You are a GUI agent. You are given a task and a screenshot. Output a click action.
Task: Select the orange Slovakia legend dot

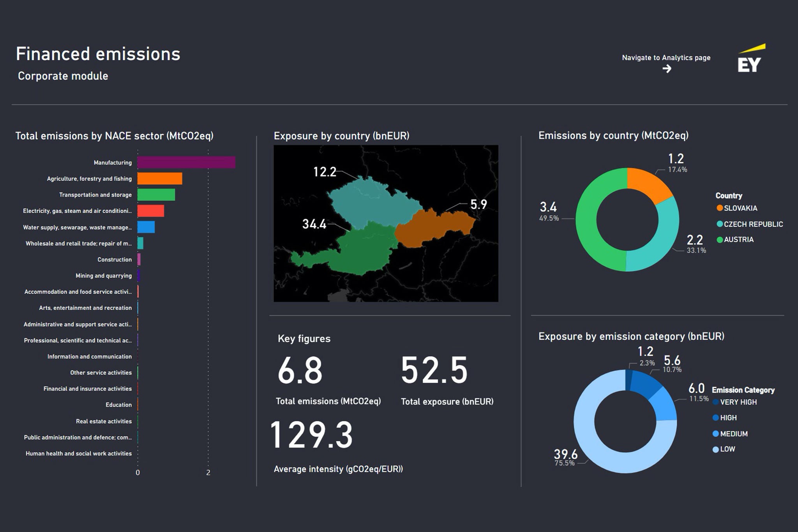pyautogui.click(x=720, y=208)
